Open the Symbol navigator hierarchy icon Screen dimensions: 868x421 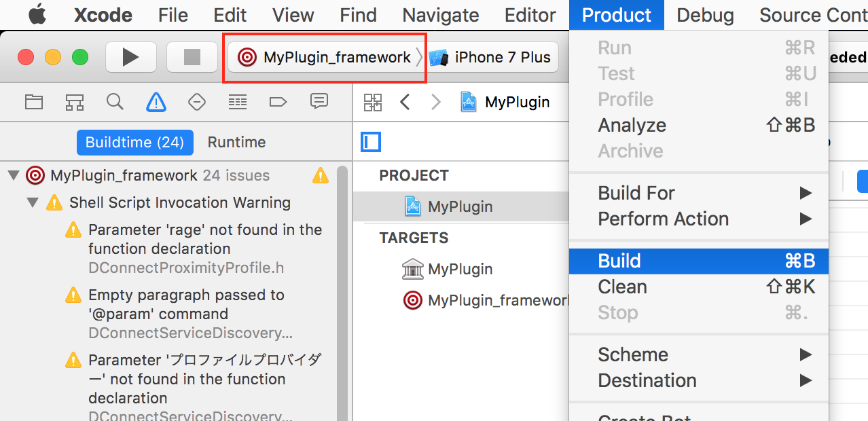[75, 103]
